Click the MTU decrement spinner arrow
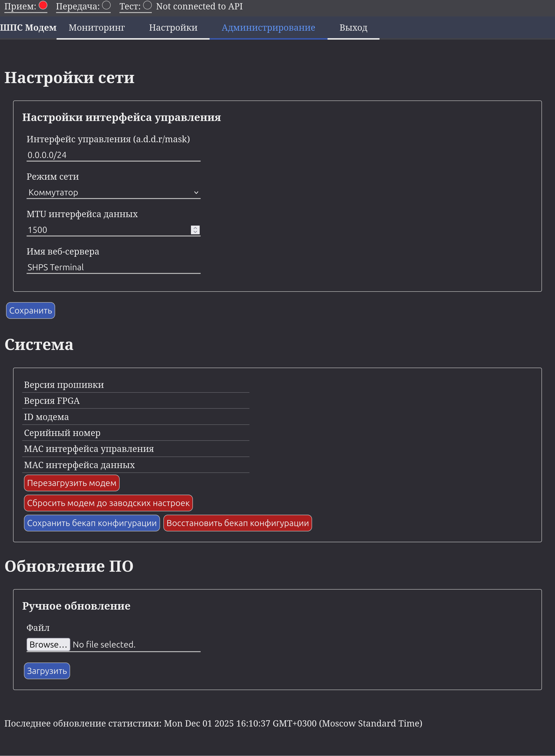 tap(195, 232)
